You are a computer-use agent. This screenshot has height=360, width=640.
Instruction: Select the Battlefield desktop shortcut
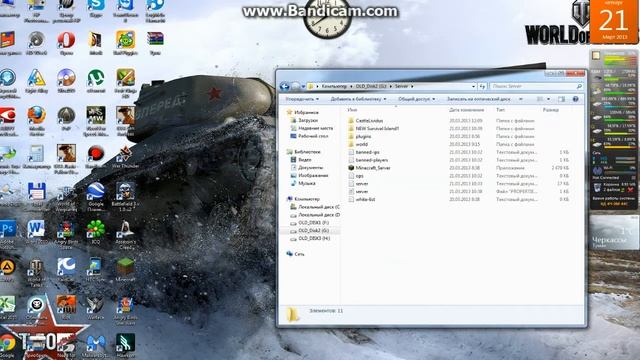click(x=125, y=196)
